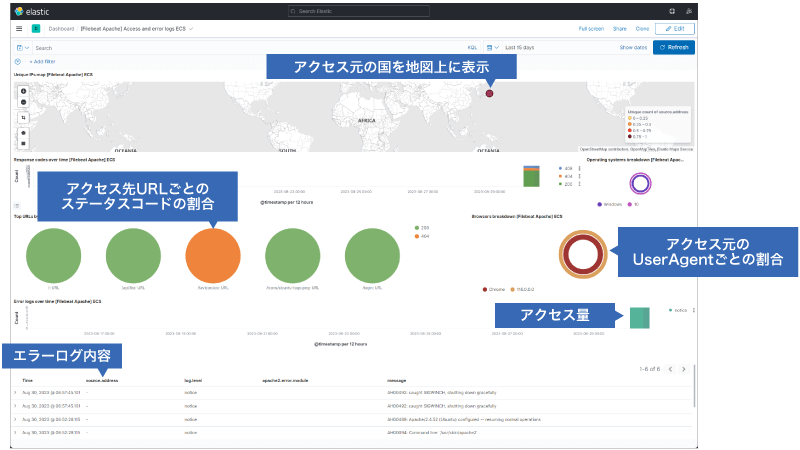
Task: Select the map draw bounds tool
Action: tap(23, 143)
